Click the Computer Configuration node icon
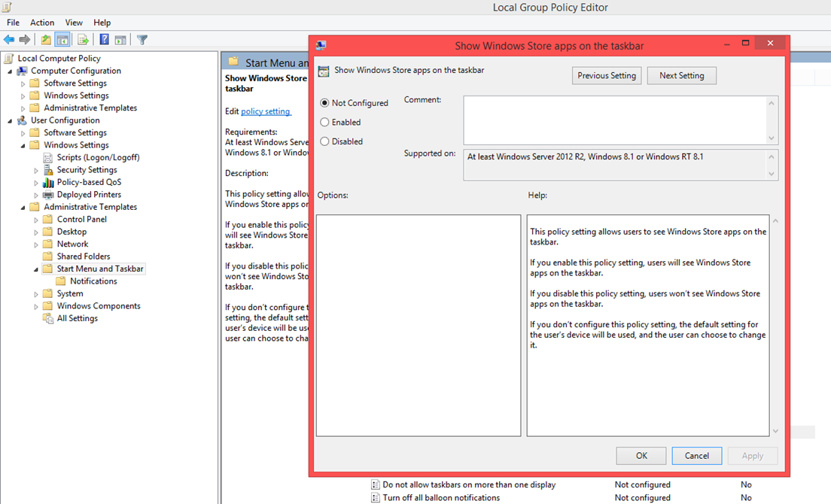Screen dimensions: 831x504 point(22,71)
